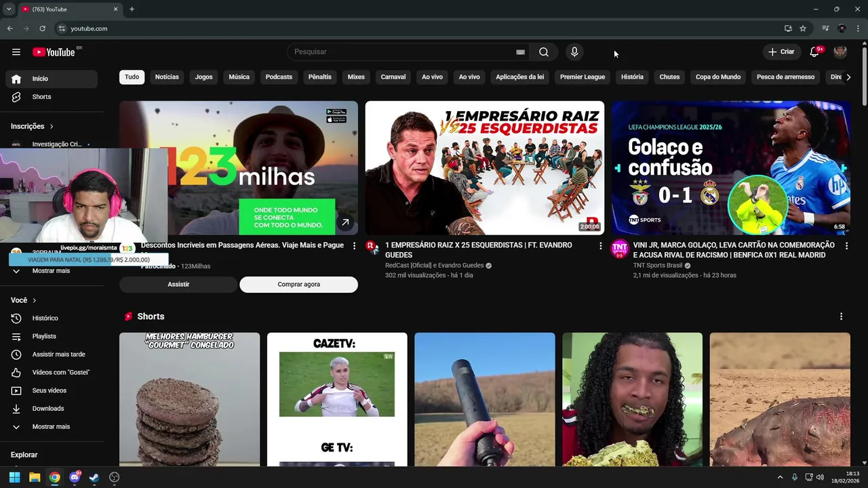This screenshot has width=868, height=488.
Task: Open the CazéTV Short
Action: pos(337,399)
